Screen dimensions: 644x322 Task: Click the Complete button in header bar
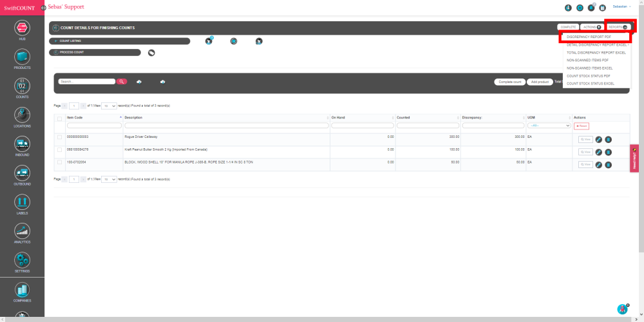(568, 27)
